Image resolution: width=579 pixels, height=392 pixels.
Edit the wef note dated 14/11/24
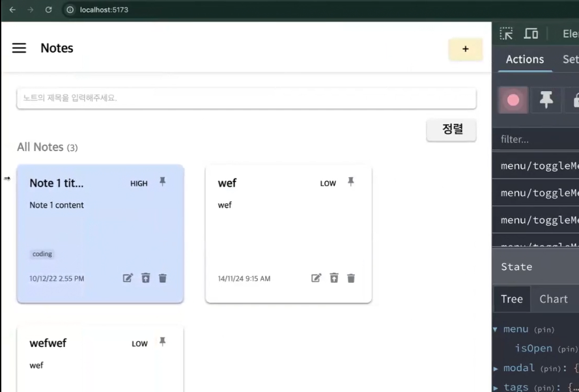click(316, 278)
